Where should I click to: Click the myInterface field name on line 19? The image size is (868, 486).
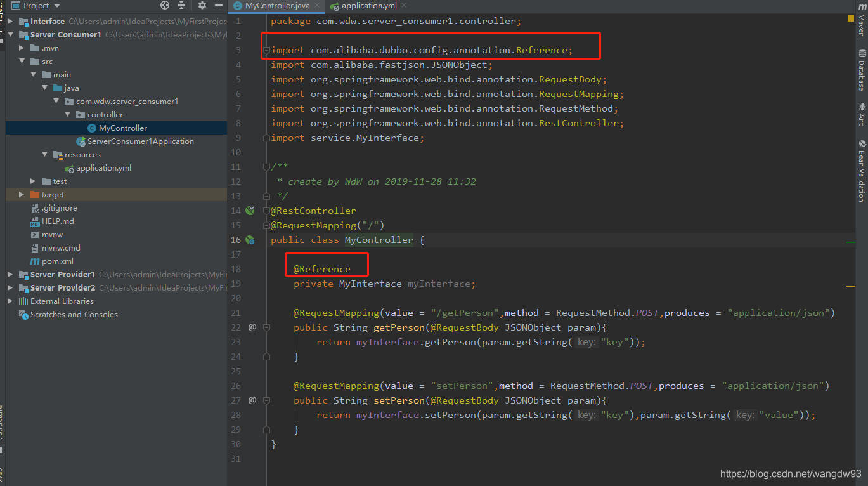pyautogui.click(x=439, y=284)
